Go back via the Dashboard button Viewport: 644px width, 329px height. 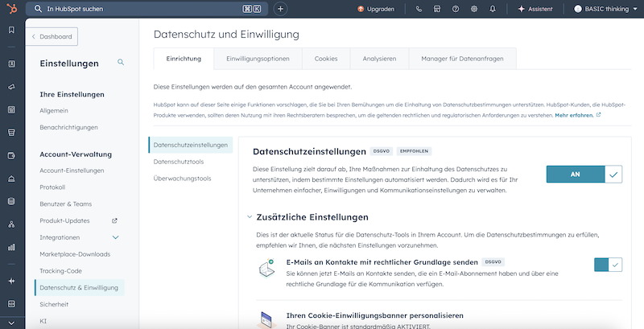coord(52,36)
